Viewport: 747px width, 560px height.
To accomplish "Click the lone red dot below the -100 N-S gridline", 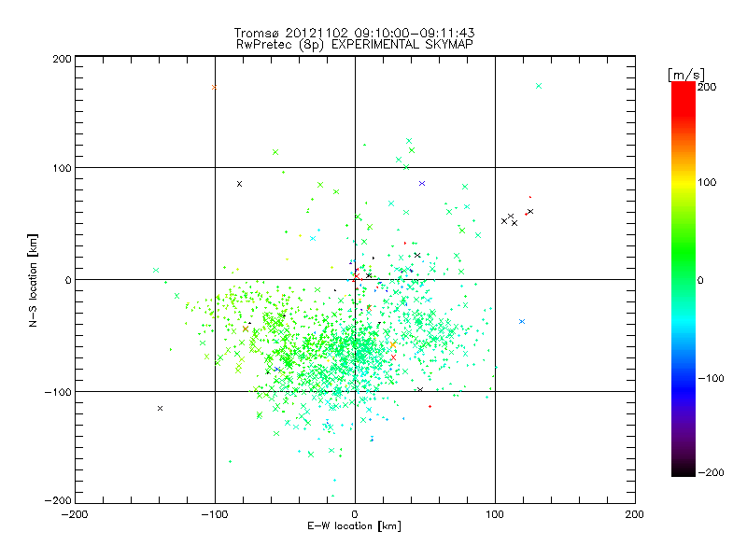I will 430,406.
